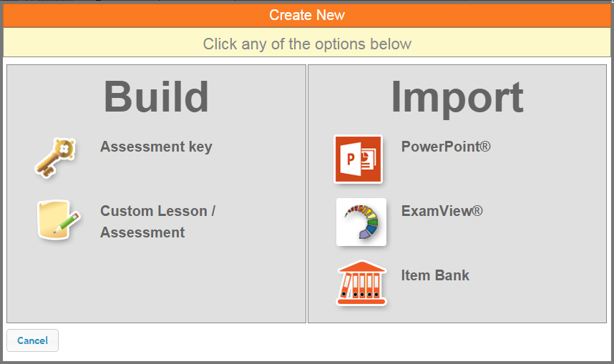The width and height of the screenshot is (614, 364).
Task: Click the divider between Build and Import panels
Action: click(x=307, y=193)
